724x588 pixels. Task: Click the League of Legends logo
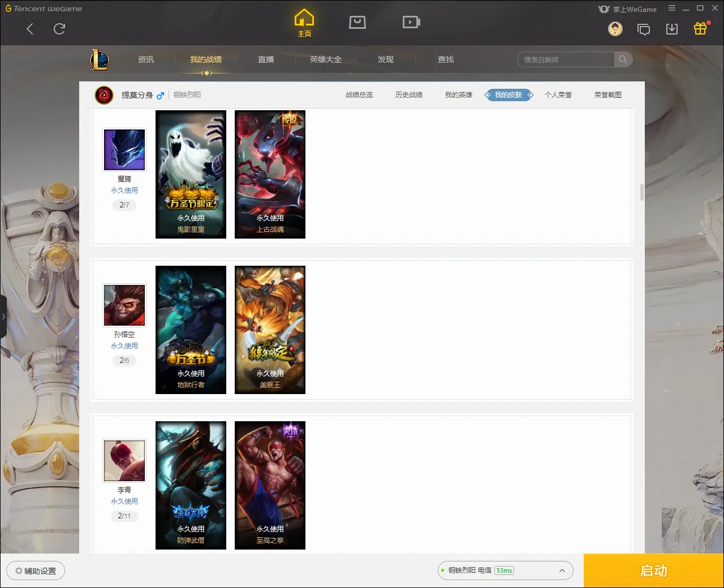click(x=100, y=59)
